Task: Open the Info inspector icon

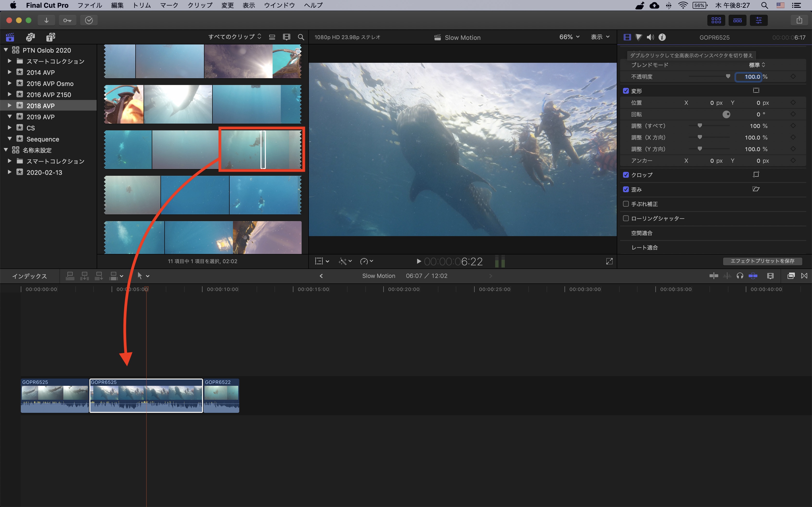Action: (662, 37)
